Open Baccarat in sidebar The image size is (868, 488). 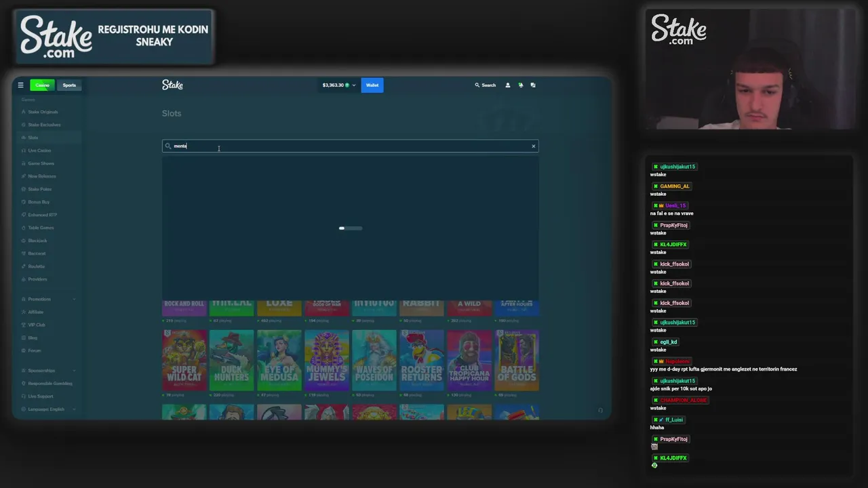point(37,253)
